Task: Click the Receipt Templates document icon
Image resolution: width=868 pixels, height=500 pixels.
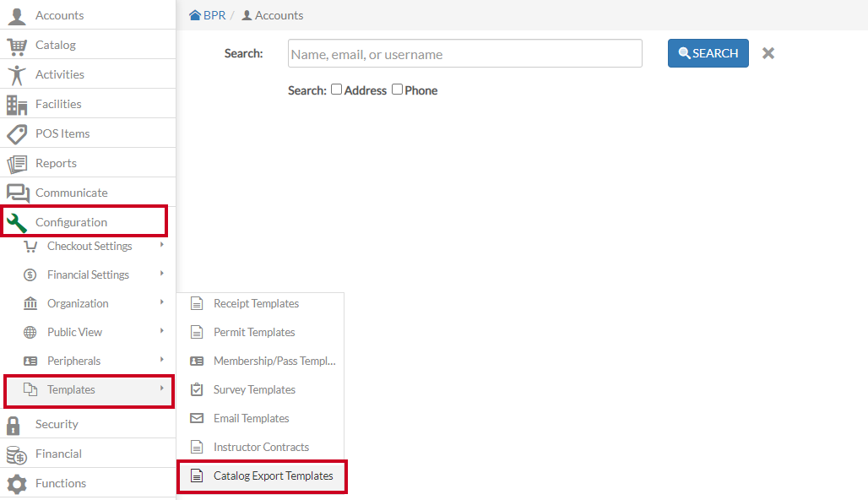Action: (x=197, y=303)
